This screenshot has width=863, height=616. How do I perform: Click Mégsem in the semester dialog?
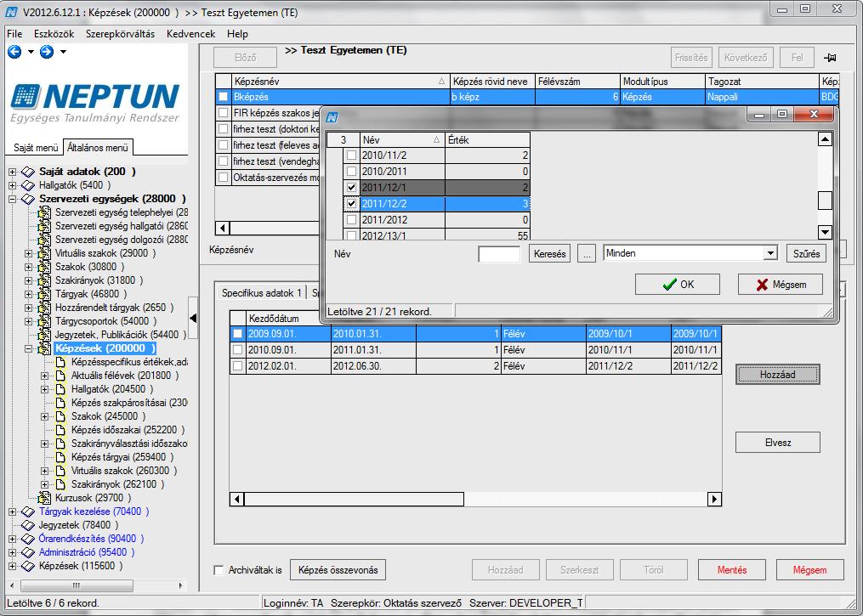click(781, 285)
